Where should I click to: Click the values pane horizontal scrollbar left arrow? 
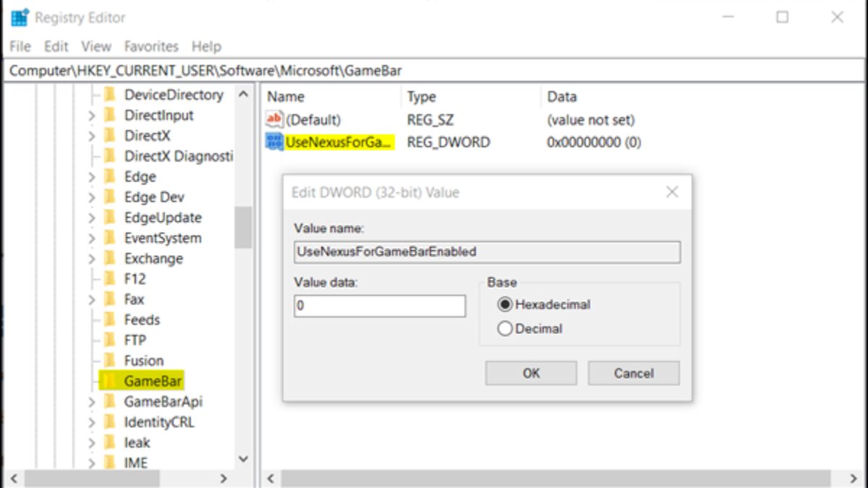click(271, 479)
